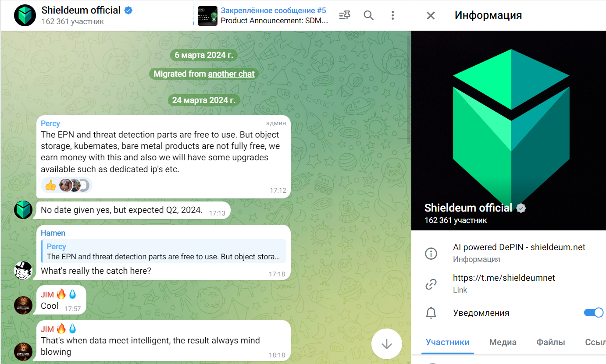Click the JIM name above the Cool message

(47, 294)
